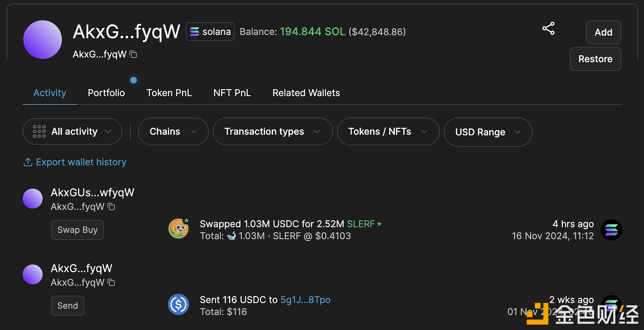The height and width of the screenshot is (330, 644).
Task: Go to Related Wallets tab
Action: tap(306, 93)
